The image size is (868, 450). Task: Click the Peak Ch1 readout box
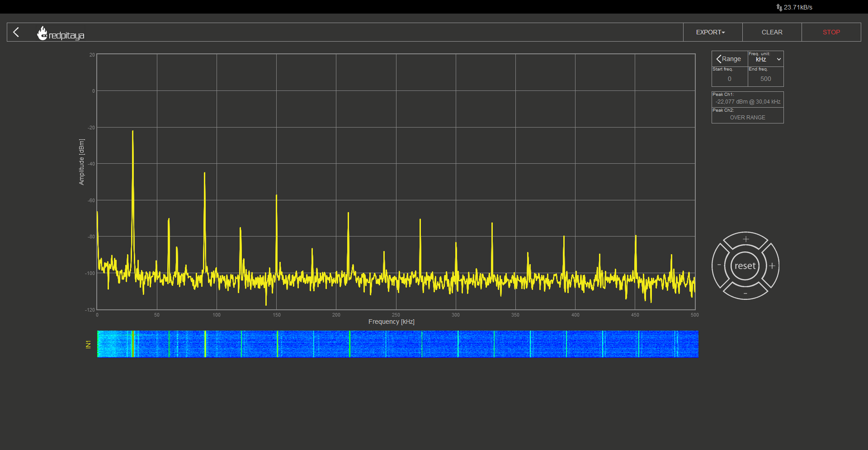coord(748,99)
